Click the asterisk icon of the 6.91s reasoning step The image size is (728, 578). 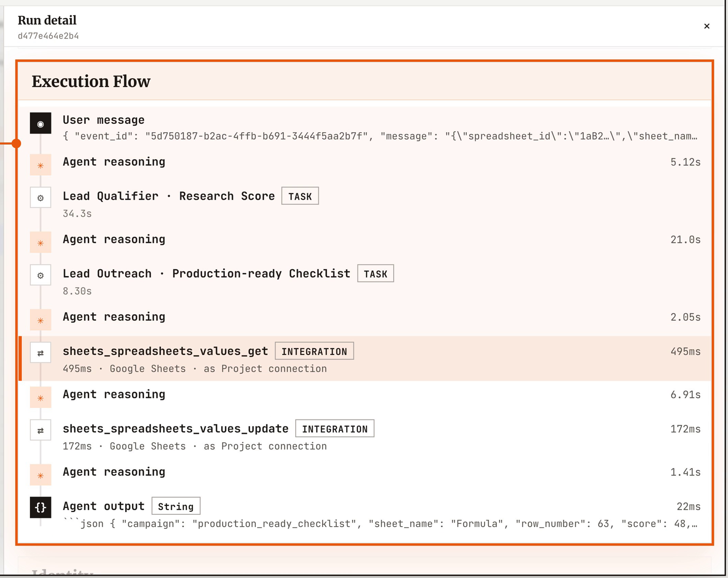click(x=40, y=397)
